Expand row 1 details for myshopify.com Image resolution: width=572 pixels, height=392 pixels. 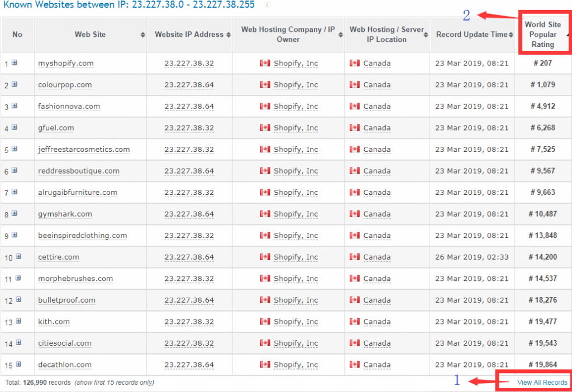pos(15,63)
